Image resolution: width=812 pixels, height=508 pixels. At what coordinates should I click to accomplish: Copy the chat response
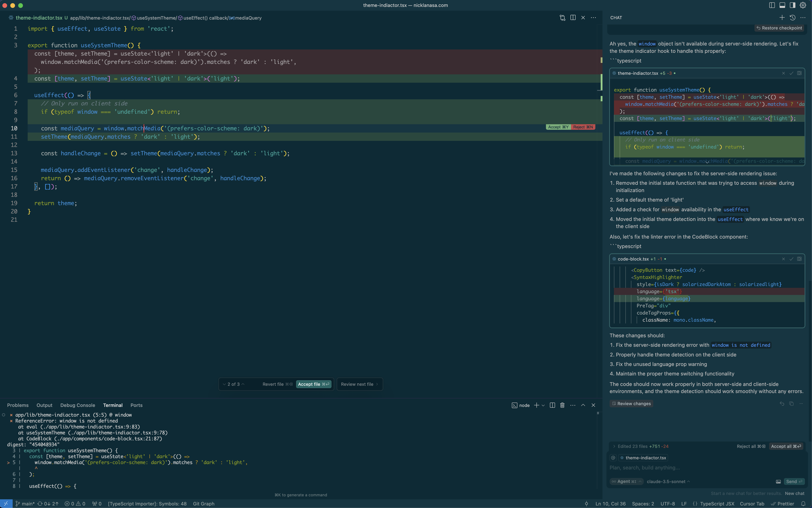(x=791, y=404)
